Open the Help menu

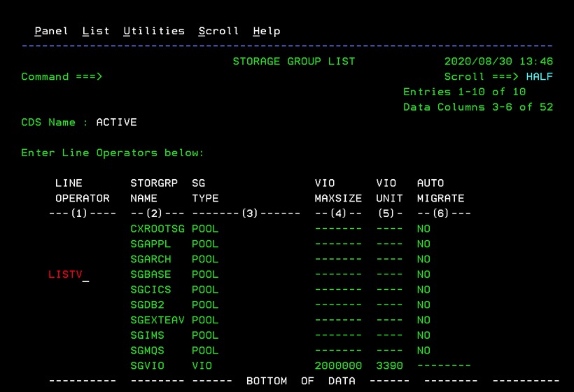tap(267, 31)
